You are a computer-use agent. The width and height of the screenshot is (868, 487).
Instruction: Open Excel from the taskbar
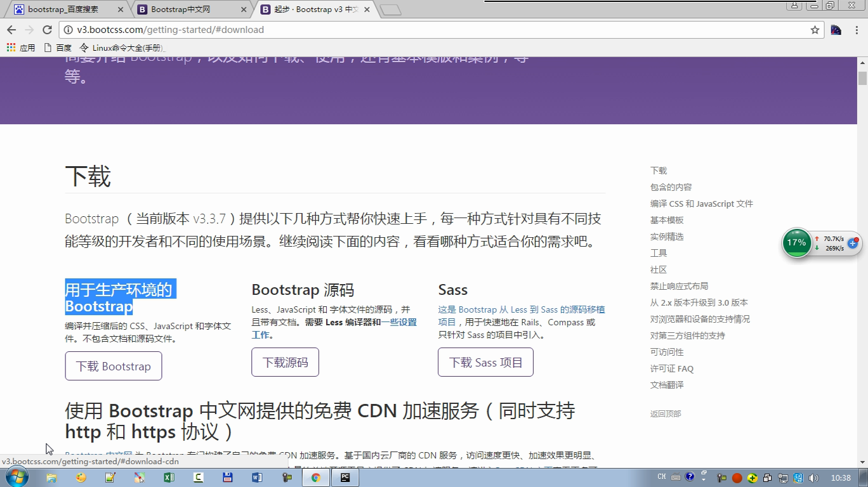click(x=169, y=477)
